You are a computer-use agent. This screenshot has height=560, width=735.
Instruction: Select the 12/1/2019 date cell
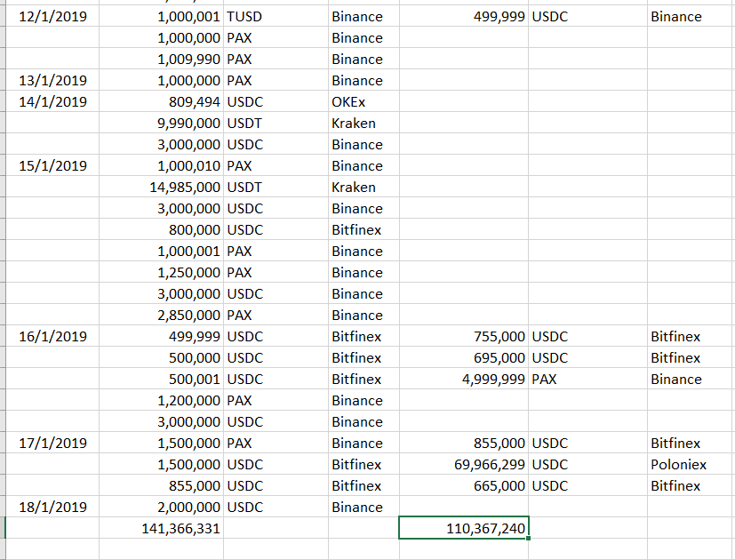[52, 16]
